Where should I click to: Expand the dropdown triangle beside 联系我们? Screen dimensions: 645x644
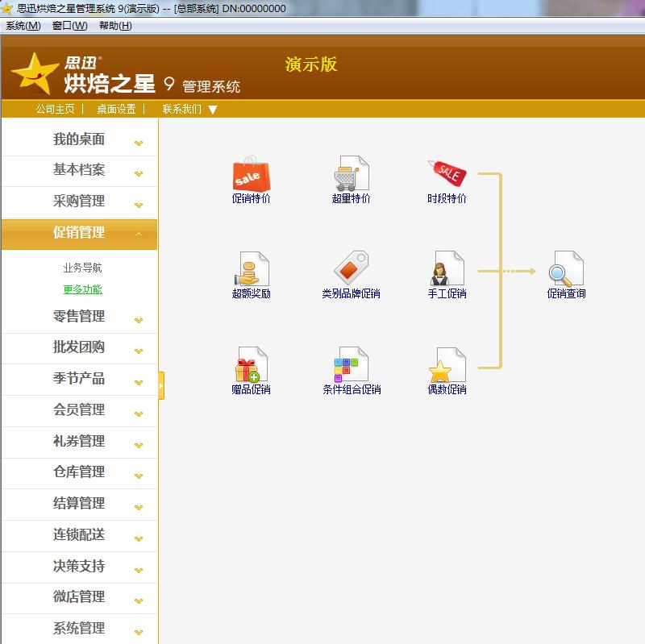213,110
